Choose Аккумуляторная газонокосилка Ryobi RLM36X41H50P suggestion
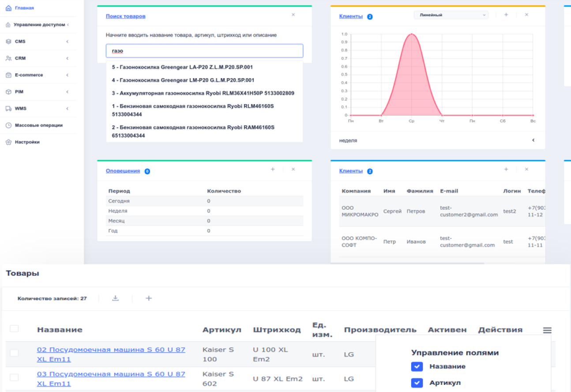 [204, 94]
